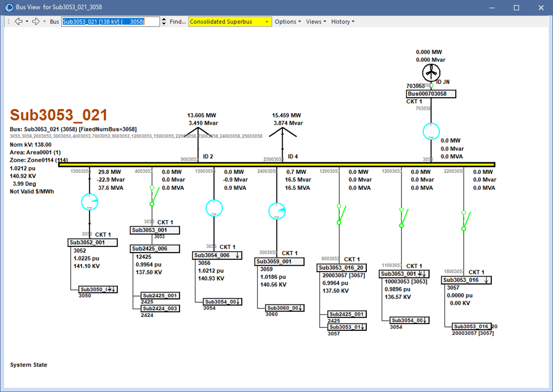Click the Bus name input field
553x392 pixels.
pyautogui.click(x=110, y=22)
